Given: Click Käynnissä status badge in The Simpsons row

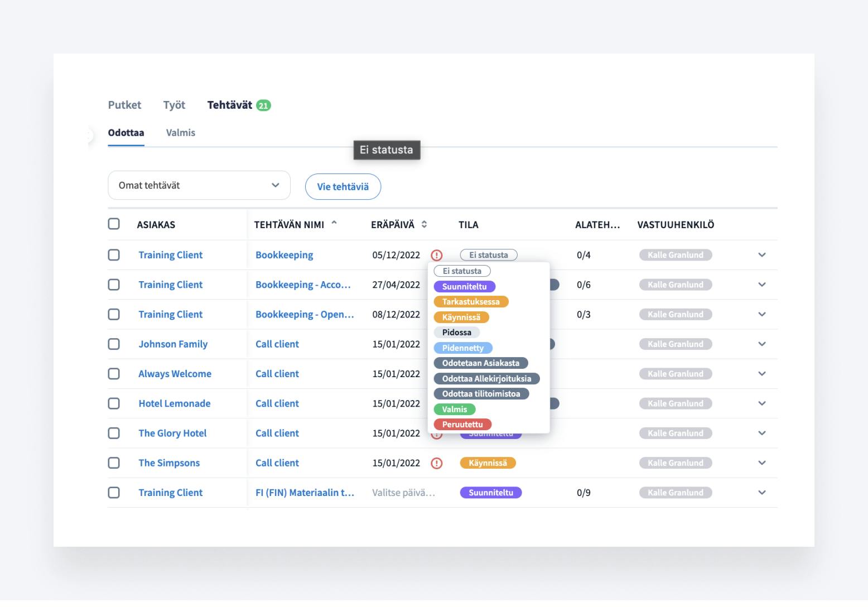Looking at the screenshot, I should coord(488,463).
